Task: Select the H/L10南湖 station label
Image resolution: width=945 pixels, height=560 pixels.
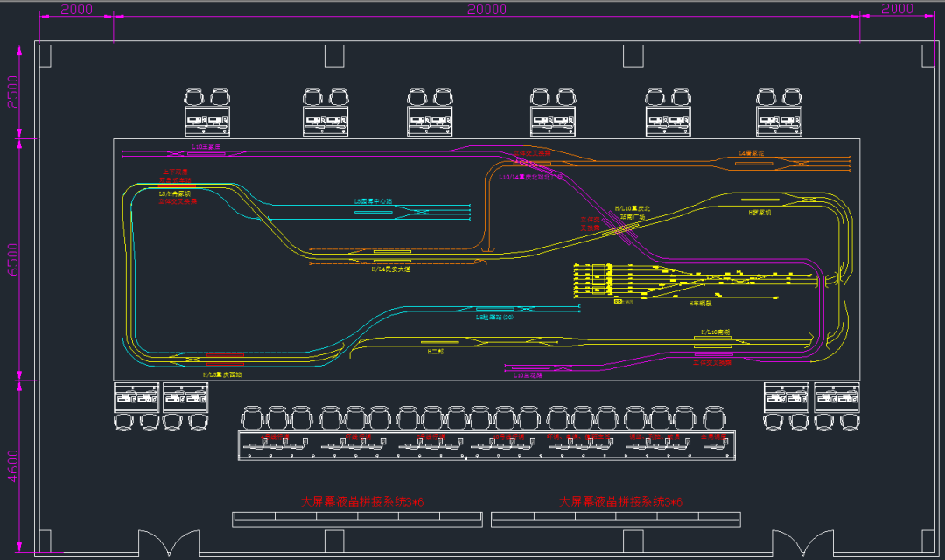Action: (715, 332)
